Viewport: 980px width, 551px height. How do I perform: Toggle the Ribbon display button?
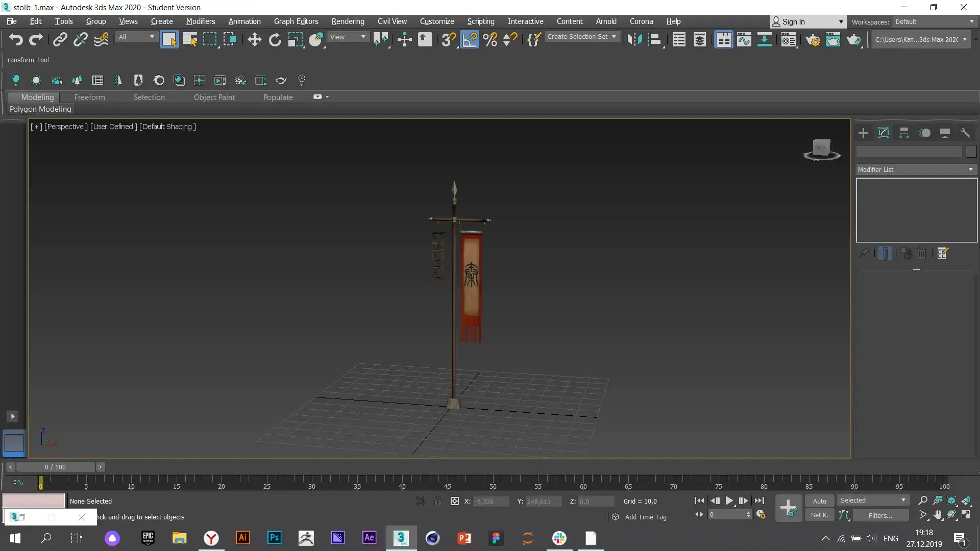pos(723,39)
